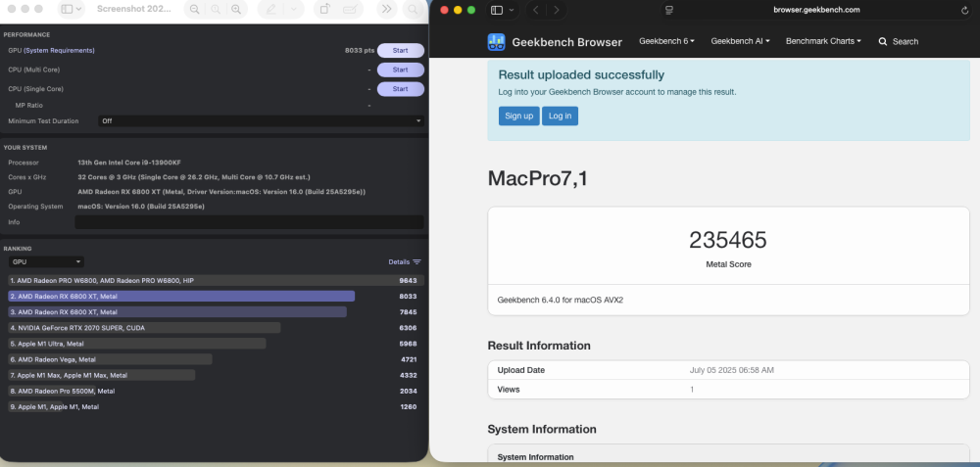
Task: Open the Geekbench 6 dropdown menu
Action: (666, 41)
